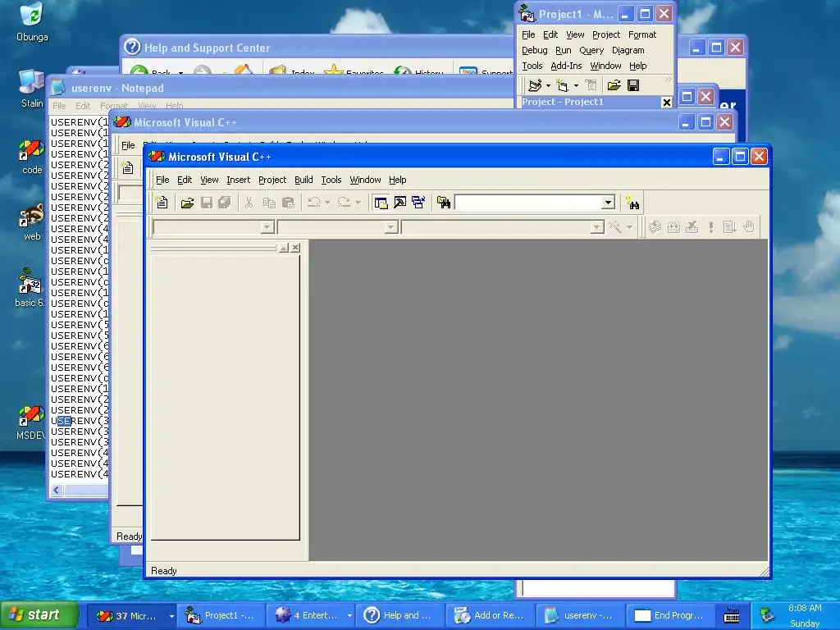The height and width of the screenshot is (630, 840).
Task: Open the code desktop shortcut
Action: (x=32, y=157)
